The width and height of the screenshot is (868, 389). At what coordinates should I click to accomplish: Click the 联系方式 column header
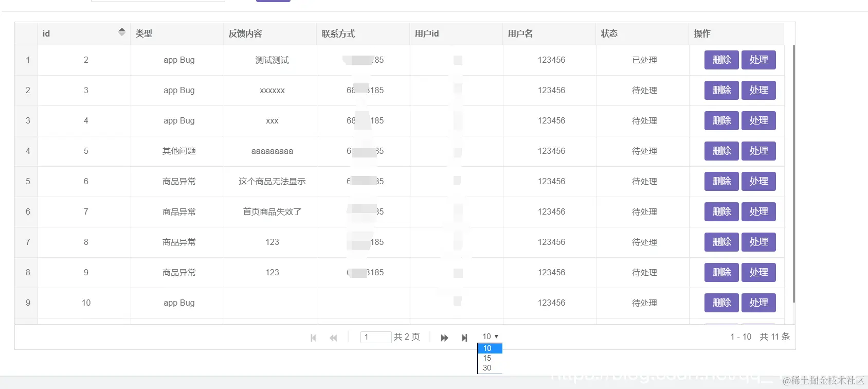[364, 33]
